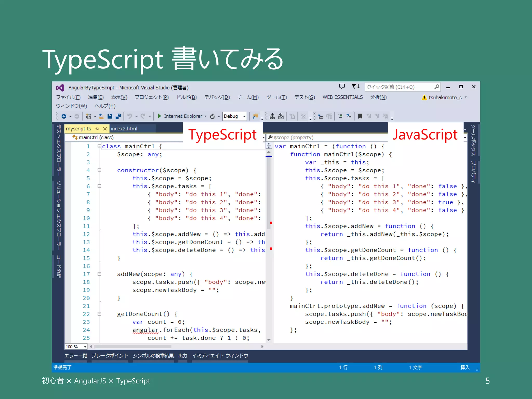This screenshot has width=532, height=399.
Task: Click the 挿入 status bar indicator
Action: click(465, 368)
